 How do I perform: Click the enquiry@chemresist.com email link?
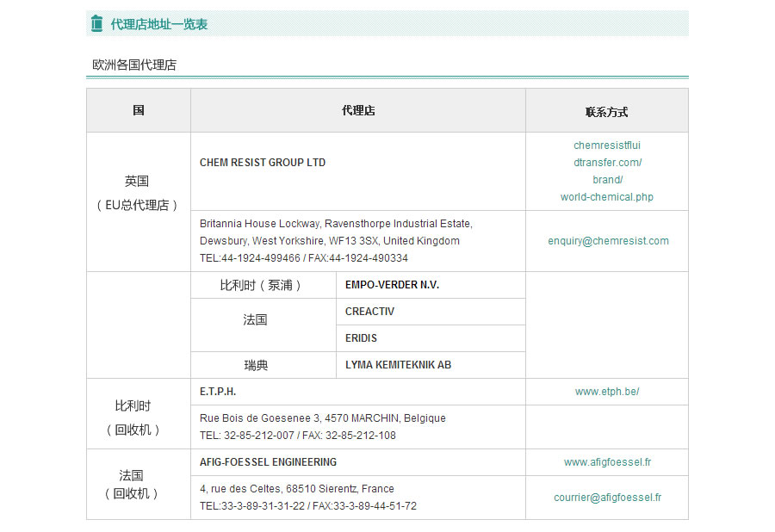[x=608, y=240]
